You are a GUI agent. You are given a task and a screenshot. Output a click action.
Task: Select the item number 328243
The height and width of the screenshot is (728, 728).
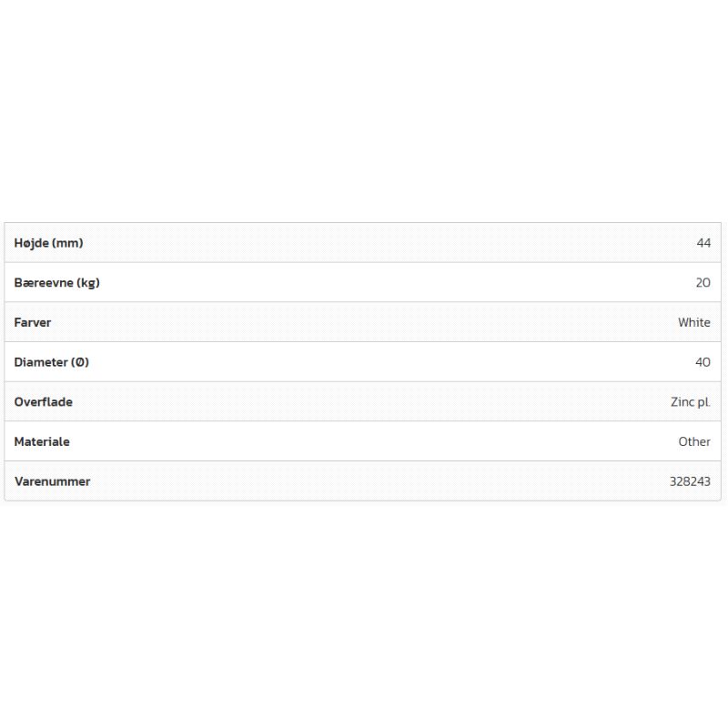pos(690,481)
